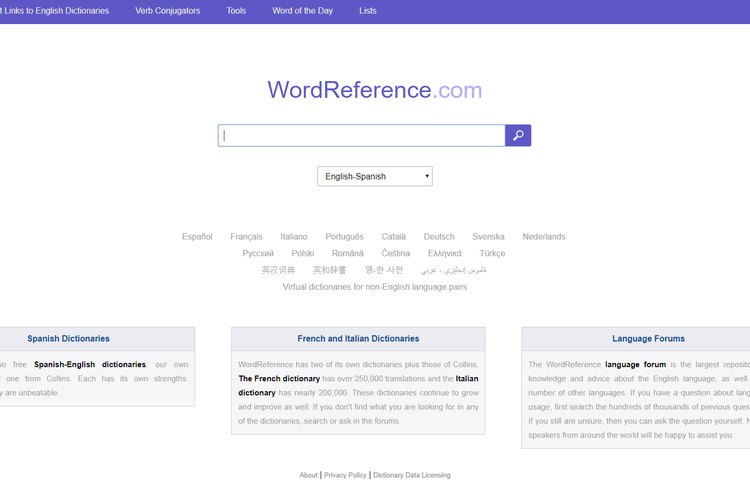Switch site language to Русский
The image size is (750, 500).
pos(258,253)
